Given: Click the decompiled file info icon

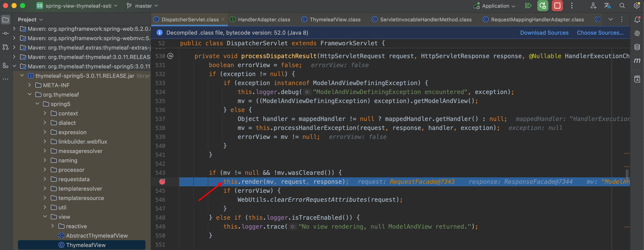Looking at the screenshot, I should (159, 33).
